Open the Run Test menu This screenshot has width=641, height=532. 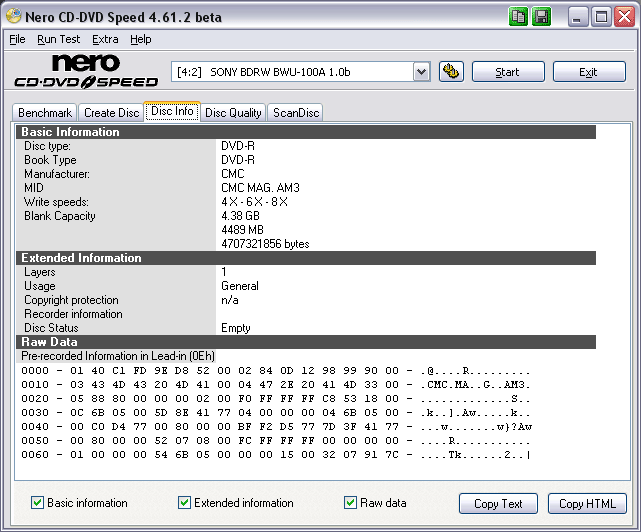pyautogui.click(x=58, y=39)
